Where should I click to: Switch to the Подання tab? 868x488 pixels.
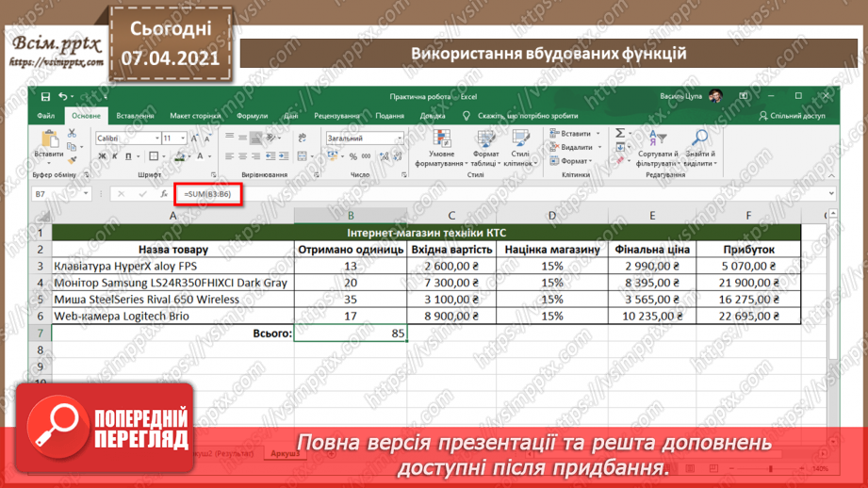(389, 116)
